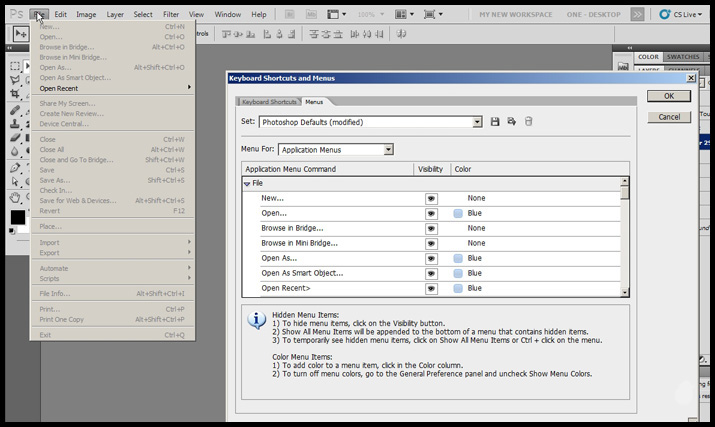Toggle visibility eye for New... command
The height and width of the screenshot is (427, 715).
431,199
